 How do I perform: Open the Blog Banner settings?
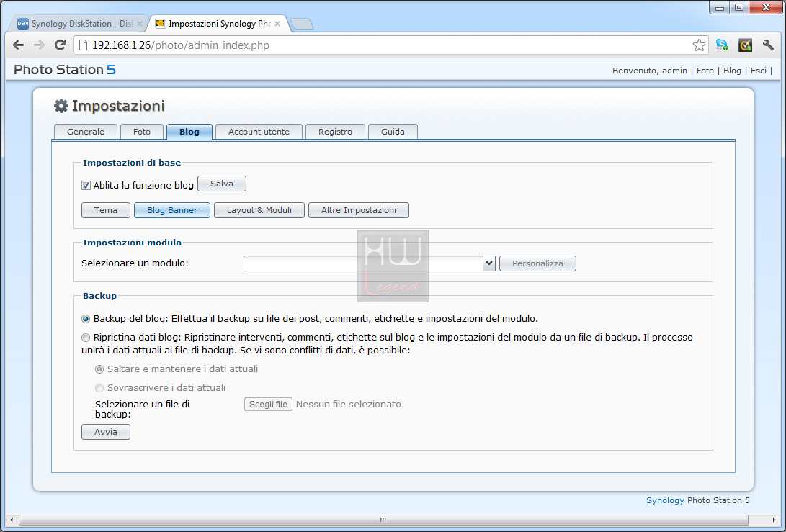tap(172, 210)
